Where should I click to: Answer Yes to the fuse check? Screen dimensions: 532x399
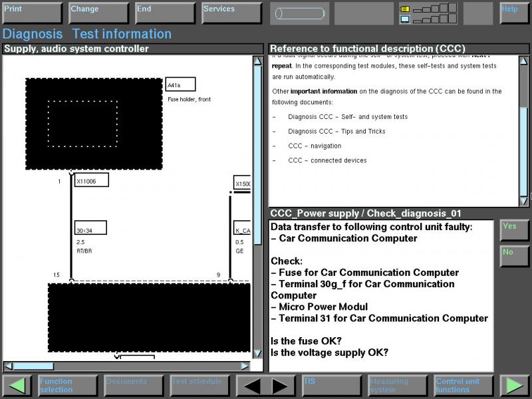pyautogui.click(x=514, y=230)
